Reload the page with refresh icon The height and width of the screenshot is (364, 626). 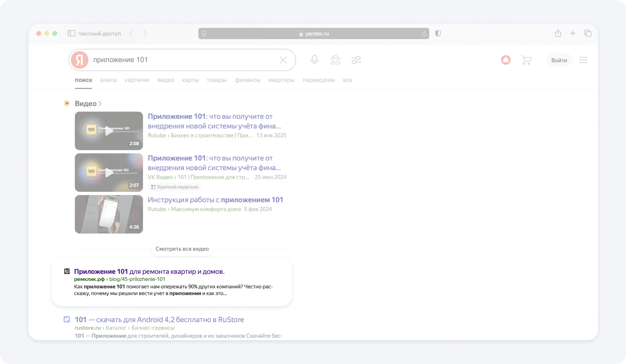[x=424, y=34]
